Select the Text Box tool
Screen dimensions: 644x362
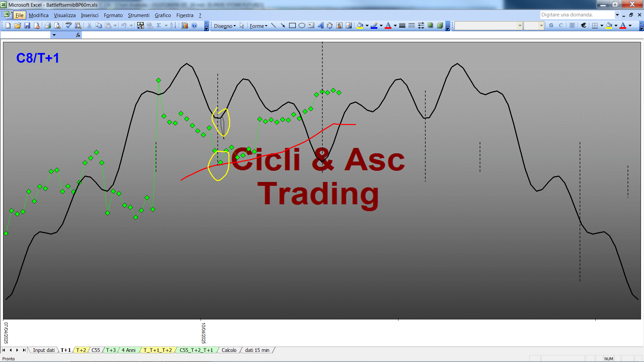tap(311, 25)
